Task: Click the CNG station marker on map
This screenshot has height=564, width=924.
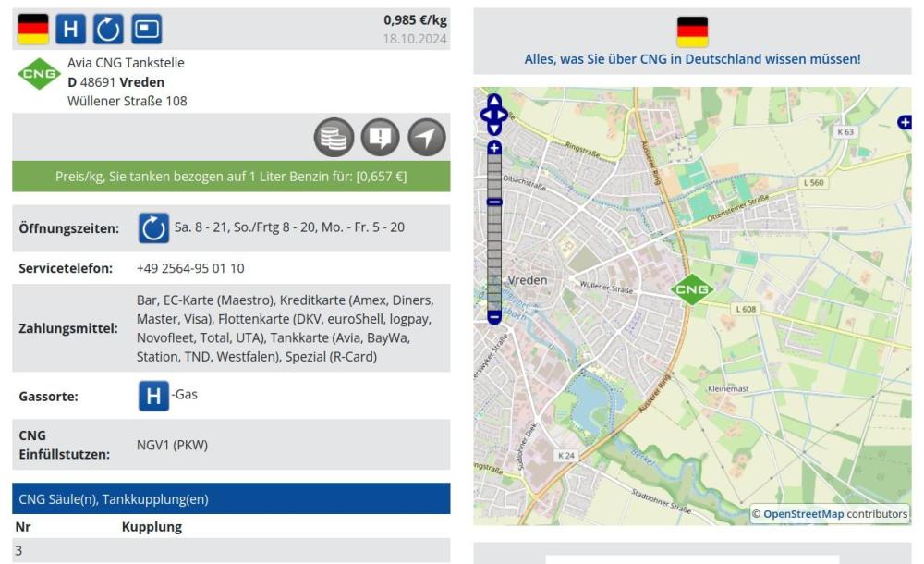Action: 692,289
